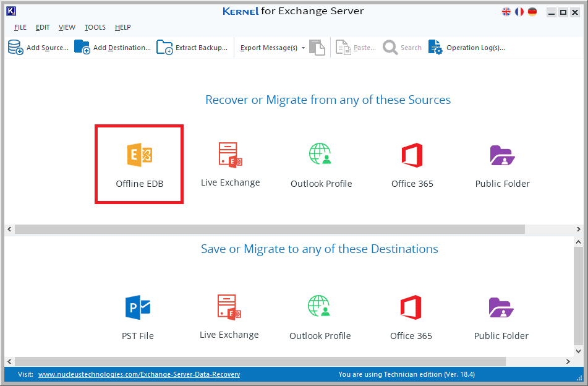Click the Kernel app logo icon
588x386 pixels.
pyautogui.click(x=11, y=11)
